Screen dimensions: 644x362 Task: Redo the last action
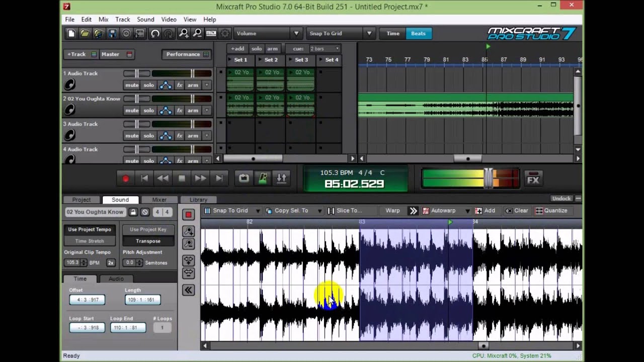click(169, 34)
